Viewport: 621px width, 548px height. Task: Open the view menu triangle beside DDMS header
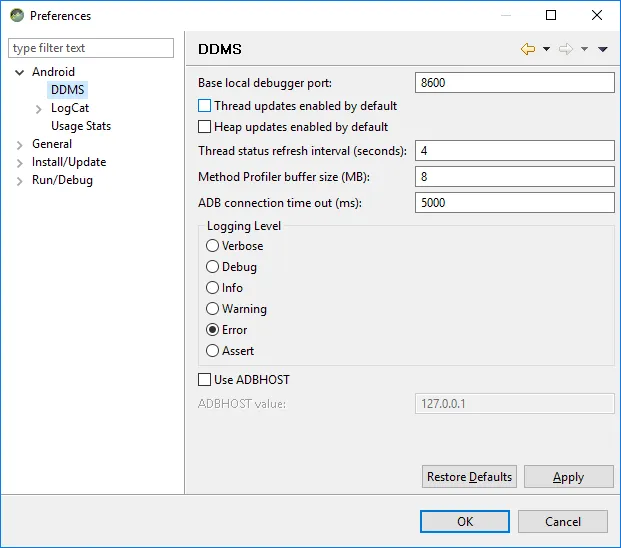pyautogui.click(x=603, y=49)
